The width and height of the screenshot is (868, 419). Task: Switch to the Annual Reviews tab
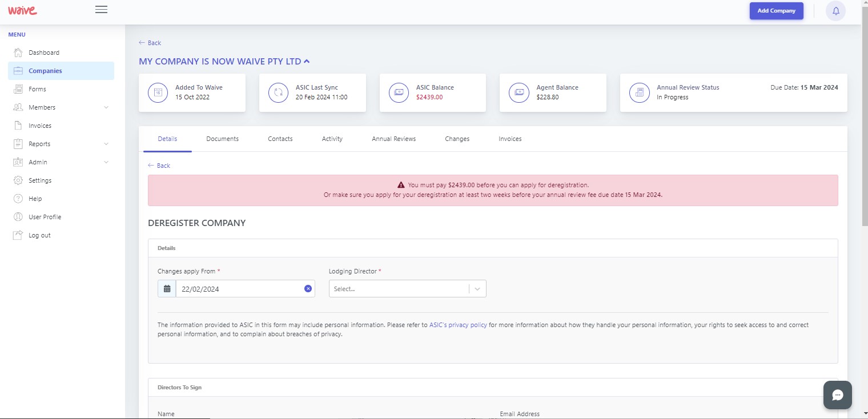coord(394,139)
